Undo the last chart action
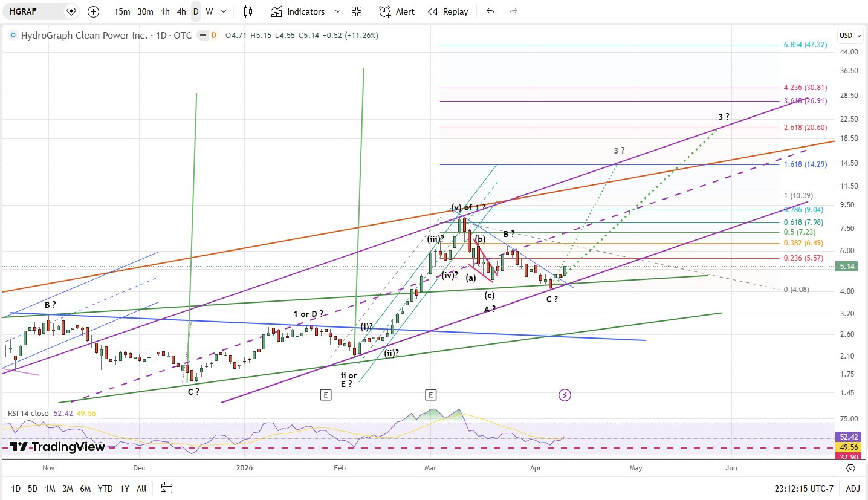 [x=490, y=11]
